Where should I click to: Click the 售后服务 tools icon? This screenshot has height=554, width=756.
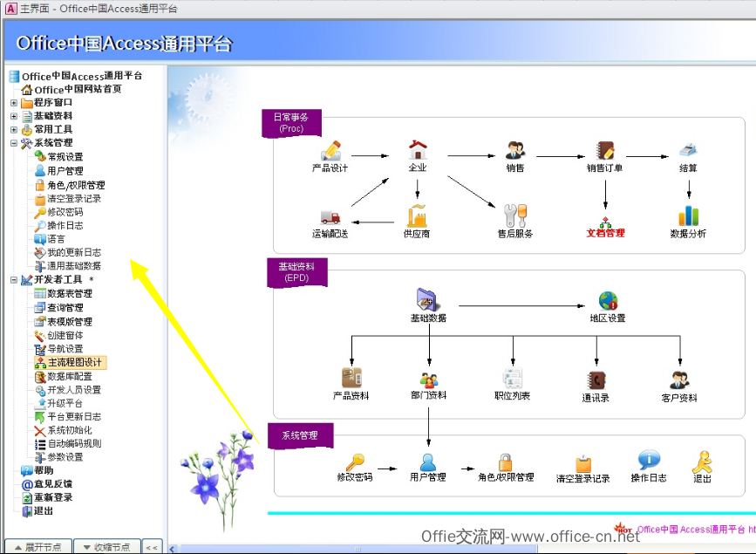[x=515, y=215]
